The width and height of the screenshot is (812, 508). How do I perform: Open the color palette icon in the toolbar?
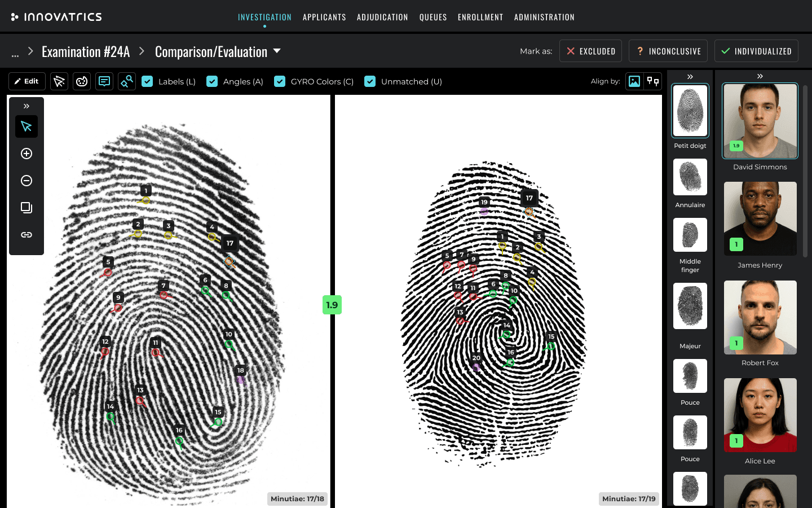click(x=82, y=81)
